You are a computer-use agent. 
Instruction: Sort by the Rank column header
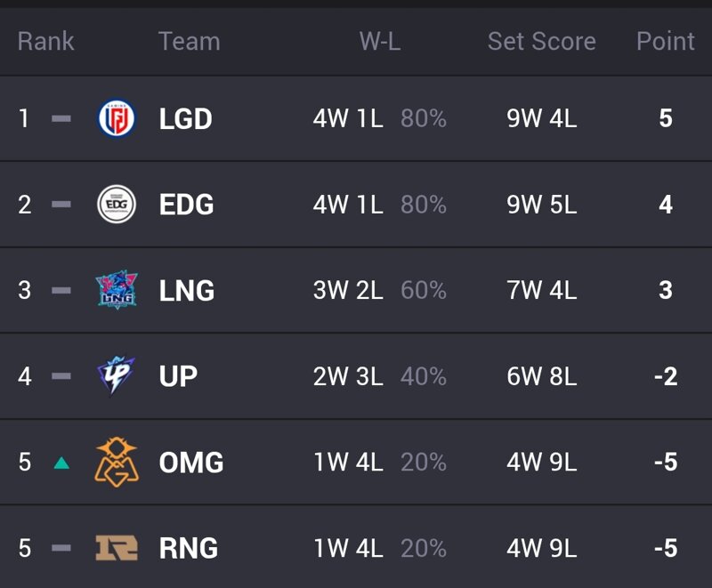coord(46,41)
